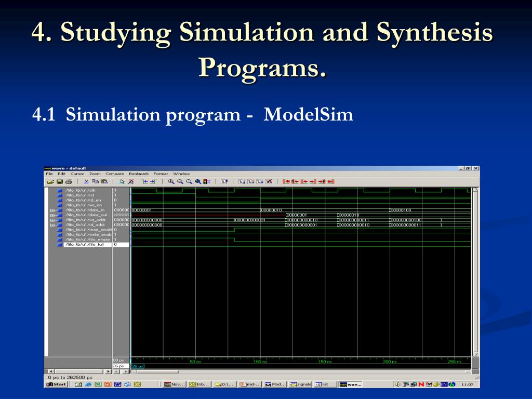Click the previous difference red arrow icon
This screenshot has height=399, width=532.
304,181
